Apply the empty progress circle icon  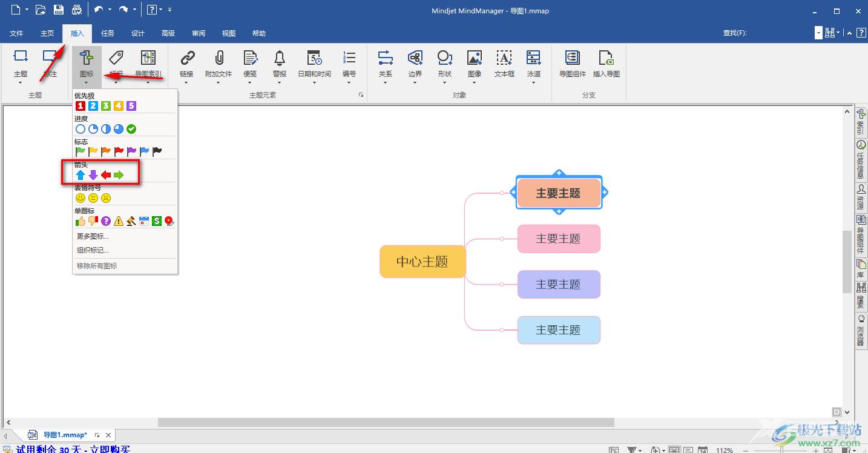coord(81,129)
